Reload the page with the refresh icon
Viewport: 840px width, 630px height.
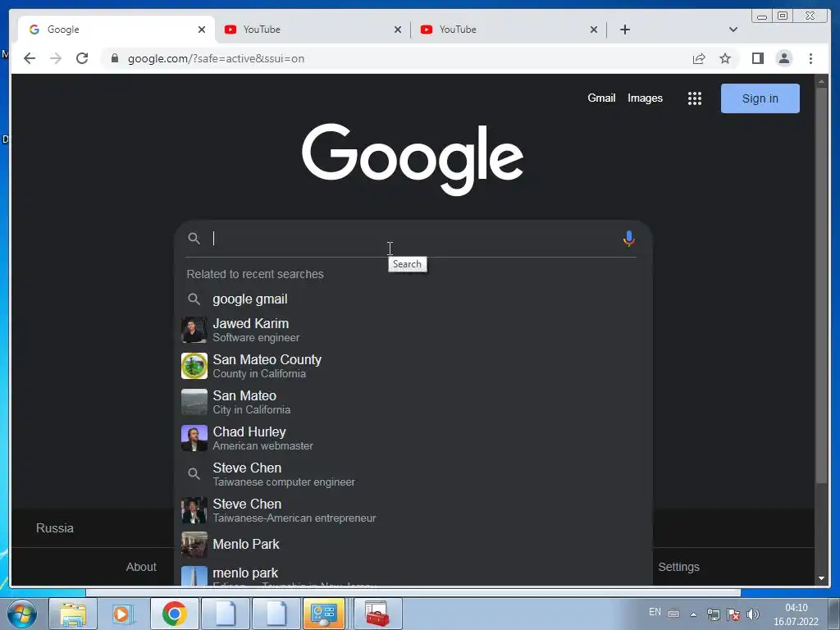pyautogui.click(x=82, y=58)
